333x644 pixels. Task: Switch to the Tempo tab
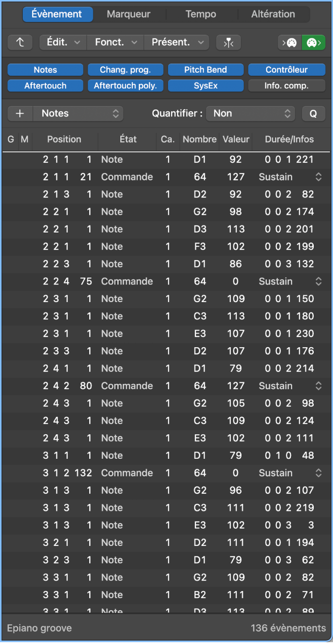pyautogui.click(x=201, y=14)
